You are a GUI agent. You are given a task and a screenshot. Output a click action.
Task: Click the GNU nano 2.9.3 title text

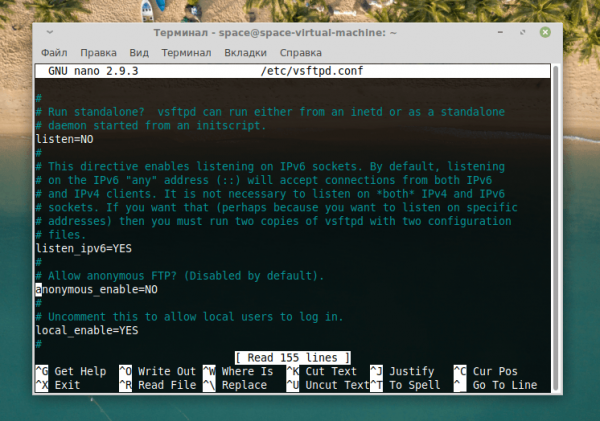(x=93, y=71)
